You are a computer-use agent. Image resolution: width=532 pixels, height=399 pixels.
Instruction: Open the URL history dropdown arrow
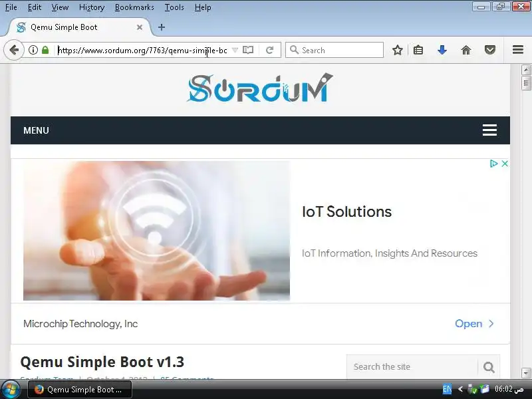pos(235,51)
